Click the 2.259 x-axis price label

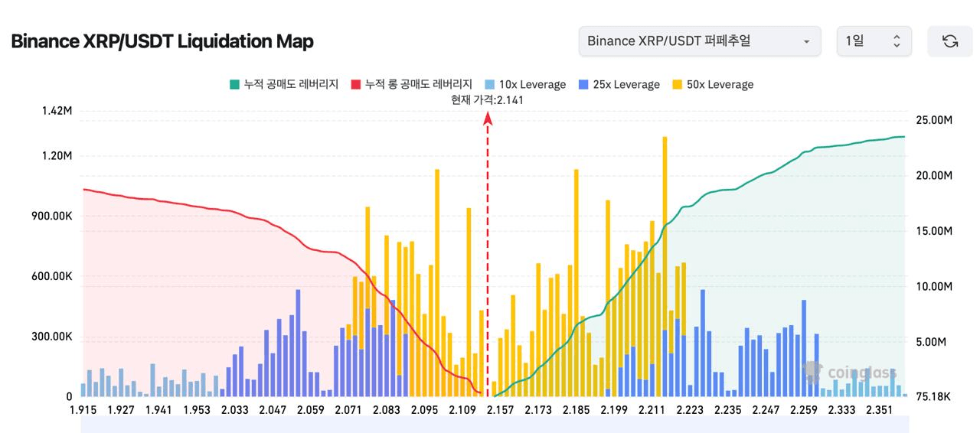tap(804, 410)
